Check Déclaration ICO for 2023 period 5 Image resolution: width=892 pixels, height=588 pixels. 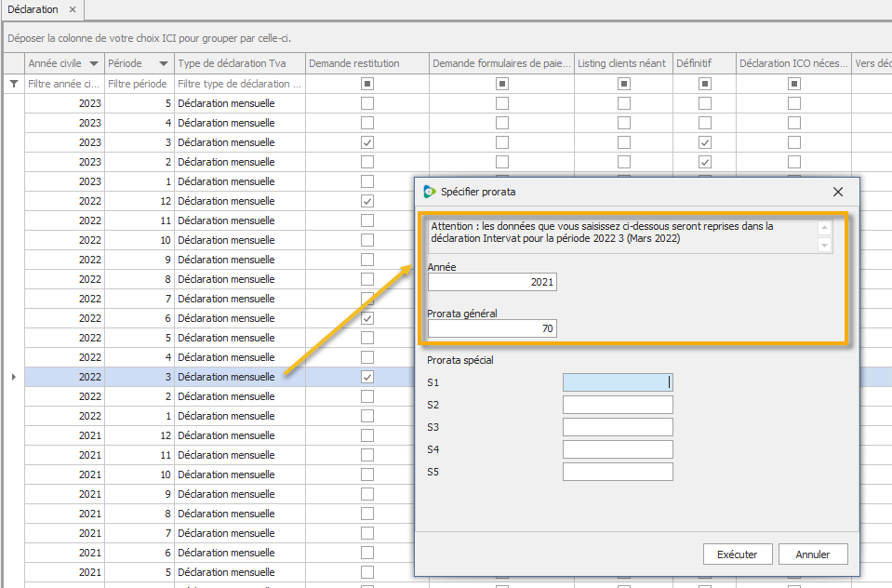coord(794,103)
